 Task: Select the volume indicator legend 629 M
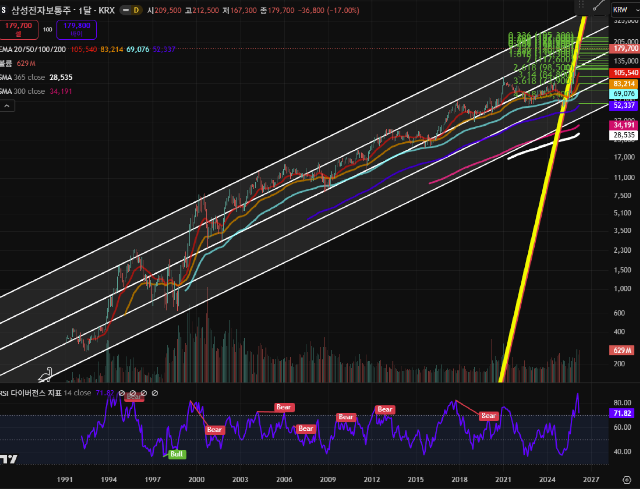coord(18,63)
